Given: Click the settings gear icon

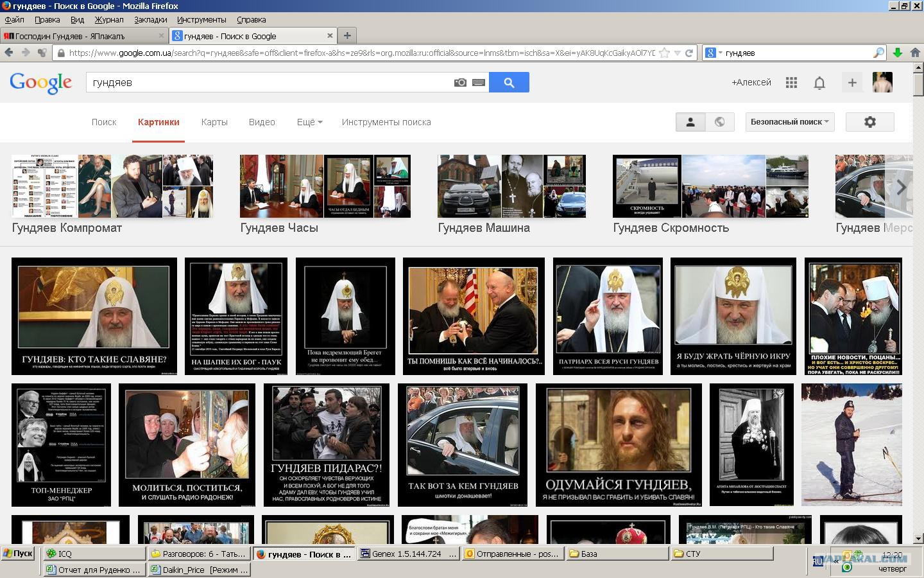Looking at the screenshot, I should tap(869, 122).
